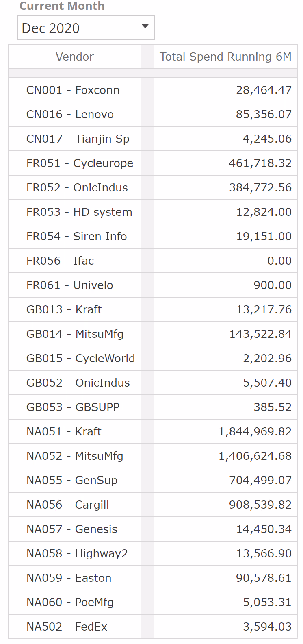Click the FR052 - OnicIndus vendor cell
The image size is (303, 644).
pyautogui.click(x=77, y=188)
